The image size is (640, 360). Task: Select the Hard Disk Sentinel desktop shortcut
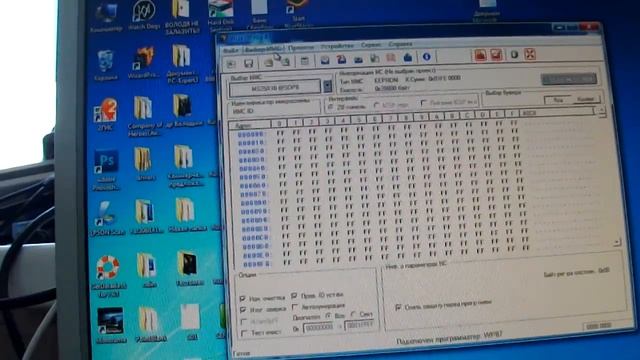click(220, 16)
